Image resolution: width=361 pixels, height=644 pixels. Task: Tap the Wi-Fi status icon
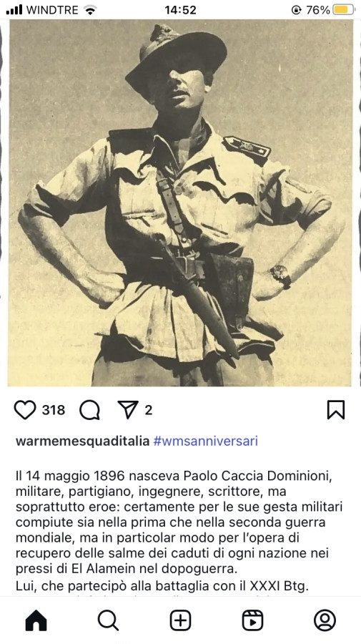pos(89,10)
